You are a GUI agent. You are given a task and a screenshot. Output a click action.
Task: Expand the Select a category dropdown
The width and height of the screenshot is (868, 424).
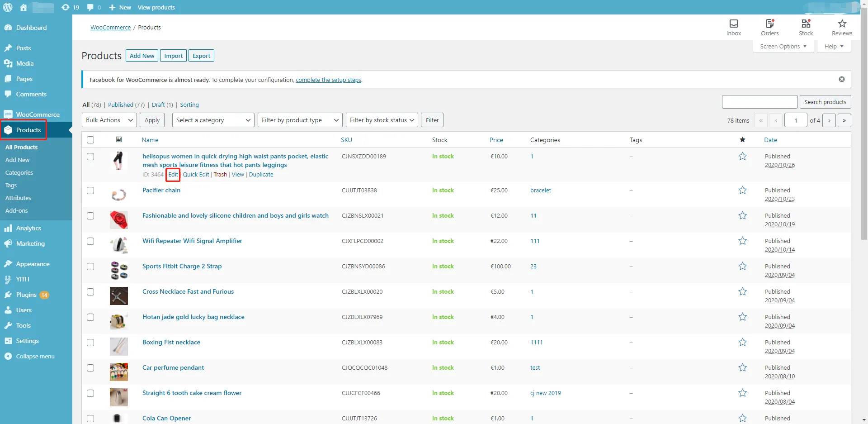213,120
